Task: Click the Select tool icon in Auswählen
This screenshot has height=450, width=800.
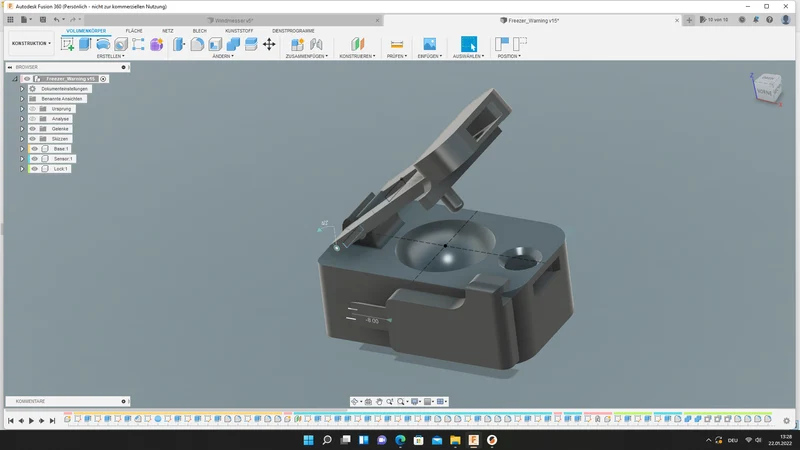Action: click(468, 44)
